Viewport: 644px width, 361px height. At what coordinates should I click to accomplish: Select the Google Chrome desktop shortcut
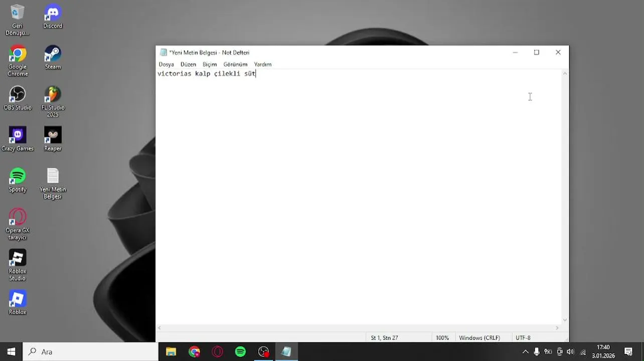pos(18,61)
